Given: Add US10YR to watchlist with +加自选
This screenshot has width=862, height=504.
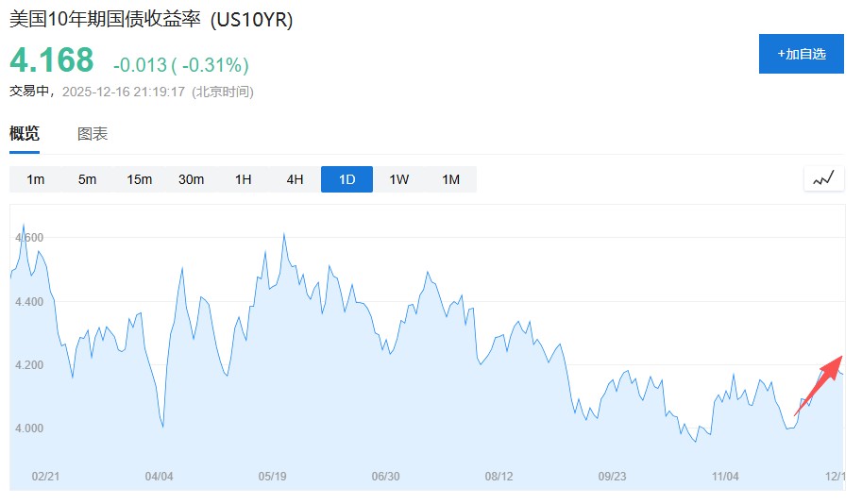Looking at the screenshot, I should coord(801,54).
